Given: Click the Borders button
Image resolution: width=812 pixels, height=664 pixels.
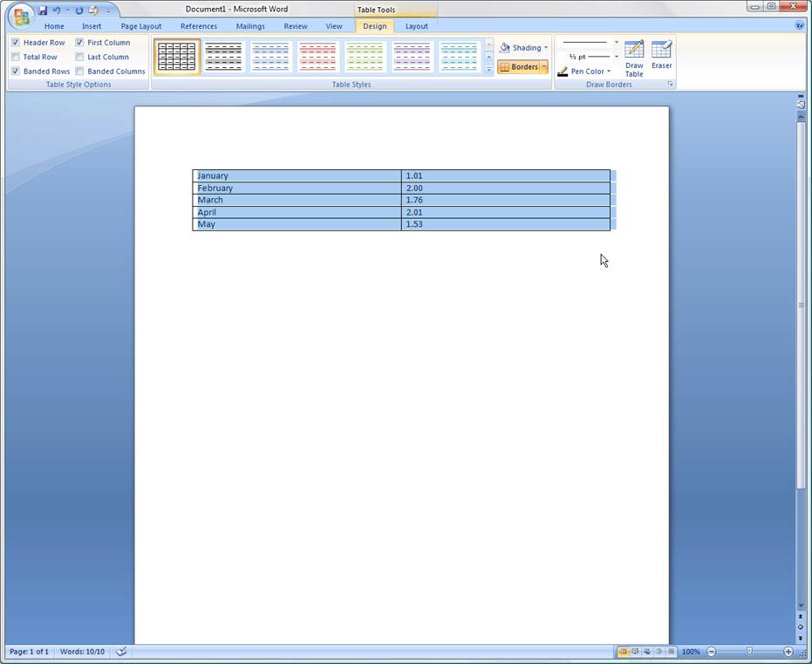Looking at the screenshot, I should (519, 67).
